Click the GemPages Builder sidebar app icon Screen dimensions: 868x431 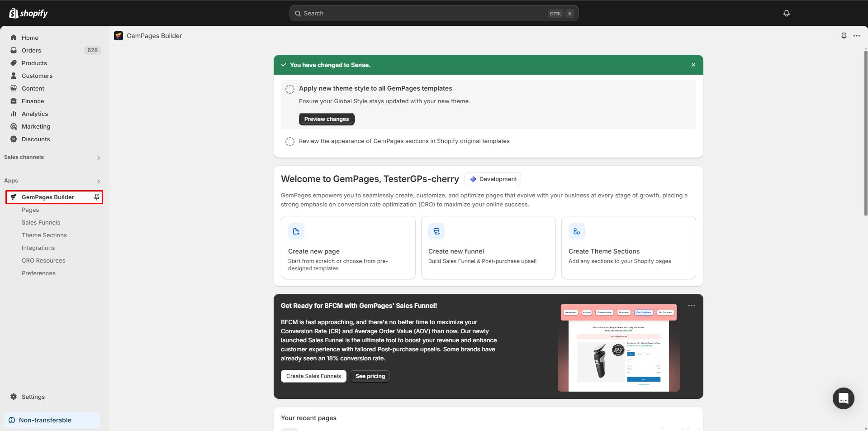[x=14, y=197]
